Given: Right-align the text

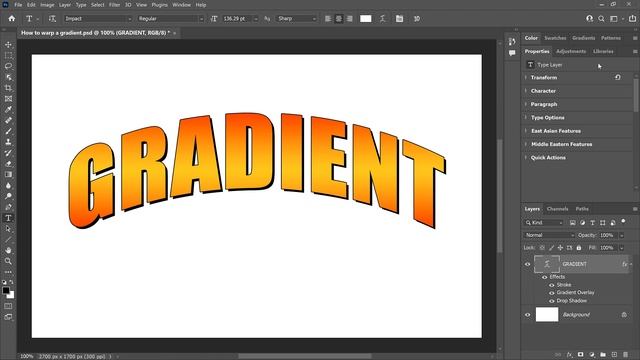Looking at the screenshot, I should coord(349,18).
